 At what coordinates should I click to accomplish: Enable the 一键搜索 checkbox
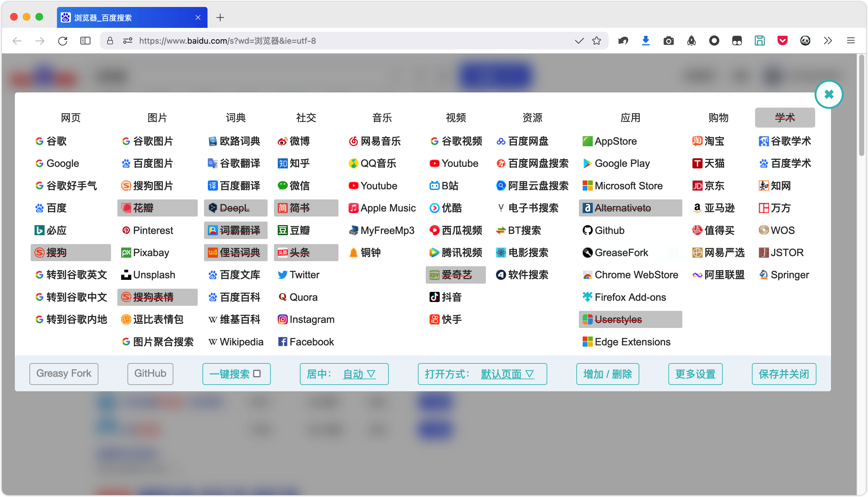[257, 374]
